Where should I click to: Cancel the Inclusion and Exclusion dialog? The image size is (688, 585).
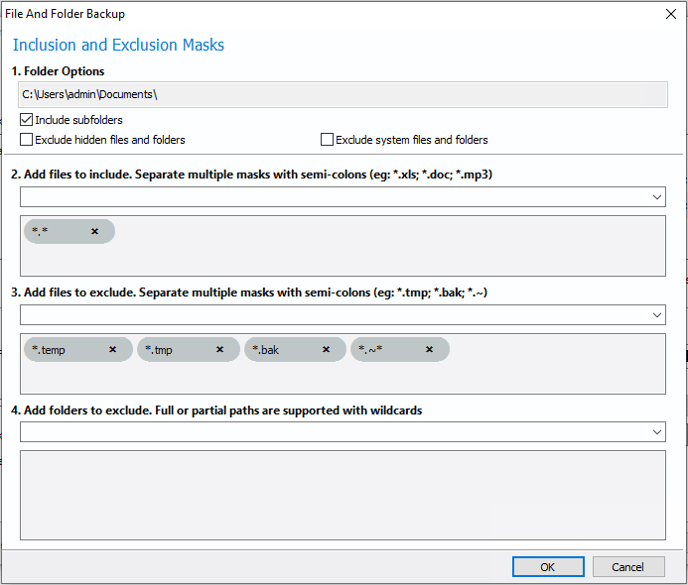(628, 567)
